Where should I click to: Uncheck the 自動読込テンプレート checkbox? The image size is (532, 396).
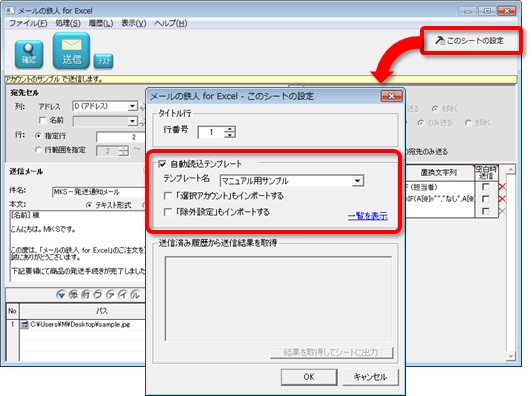(163, 164)
